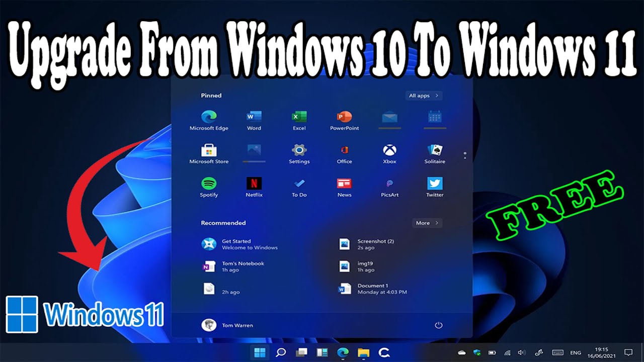
Task: Open Microsoft Store from pinned apps
Action: (209, 154)
